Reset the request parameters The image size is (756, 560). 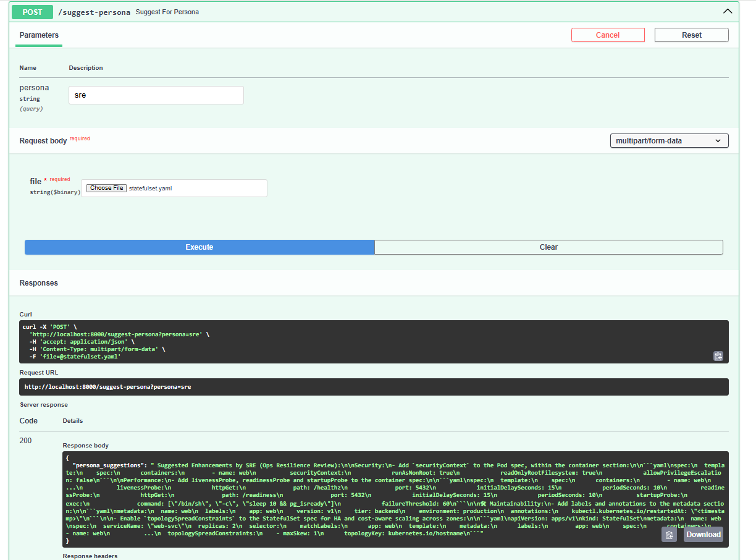click(692, 35)
